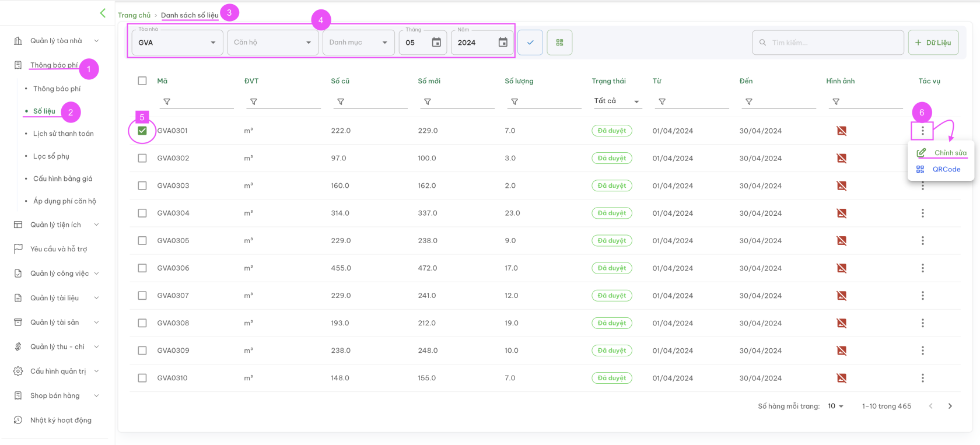Click + Dữ Liệu button
The height and width of the screenshot is (445, 980).
pos(933,43)
